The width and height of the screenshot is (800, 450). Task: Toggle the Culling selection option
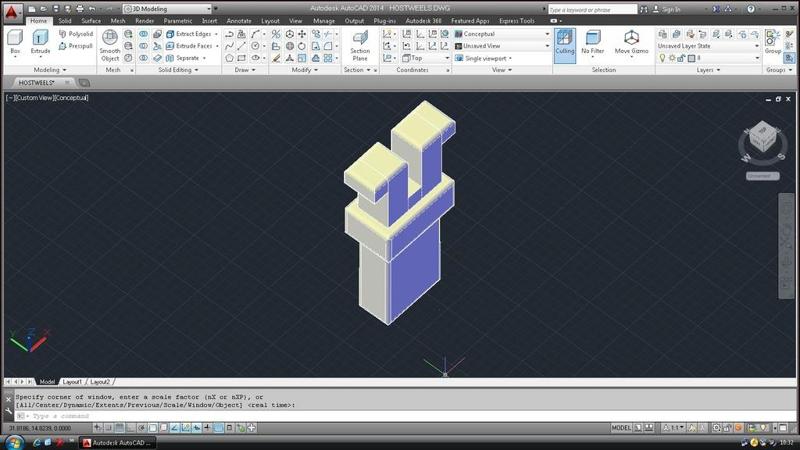coord(565,41)
